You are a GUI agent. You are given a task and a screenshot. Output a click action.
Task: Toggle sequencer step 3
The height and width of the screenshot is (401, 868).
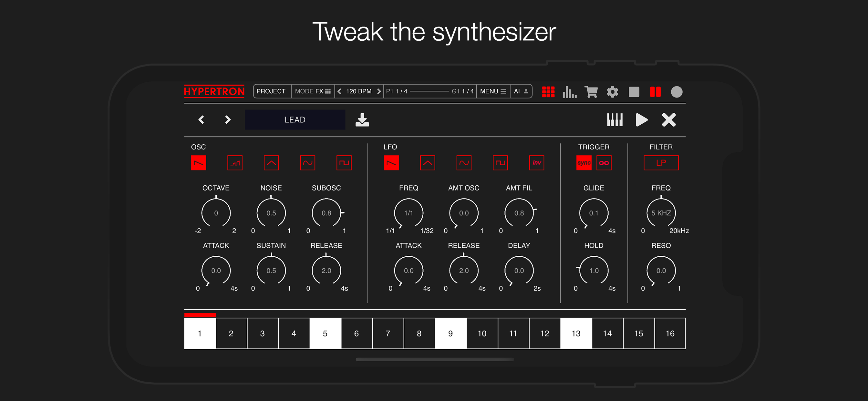[x=263, y=333]
